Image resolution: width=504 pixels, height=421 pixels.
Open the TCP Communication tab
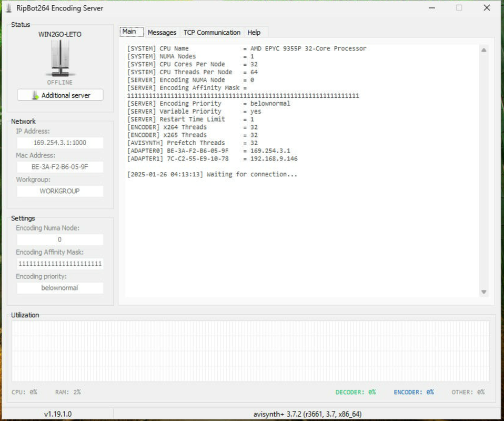click(212, 33)
